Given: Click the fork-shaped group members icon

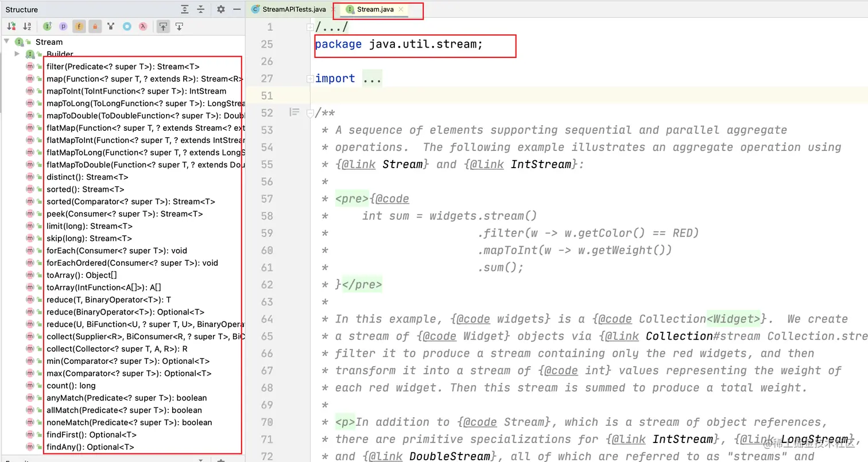Looking at the screenshot, I should click(111, 26).
